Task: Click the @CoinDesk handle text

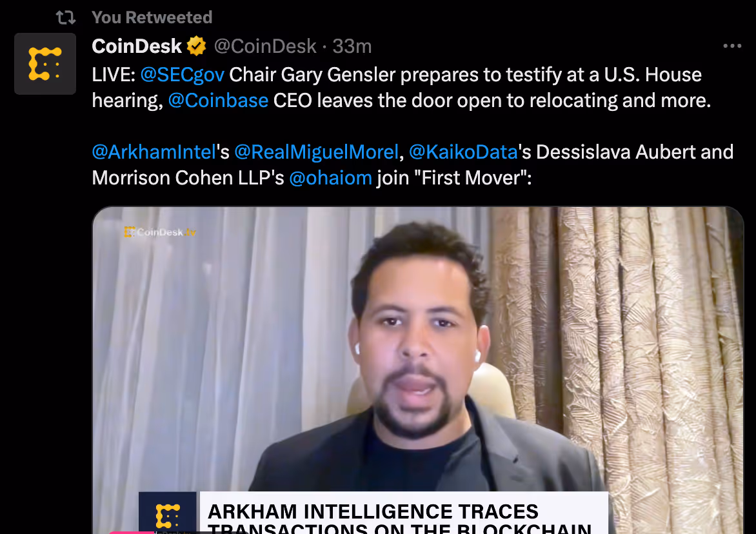Action: [265, 46]
